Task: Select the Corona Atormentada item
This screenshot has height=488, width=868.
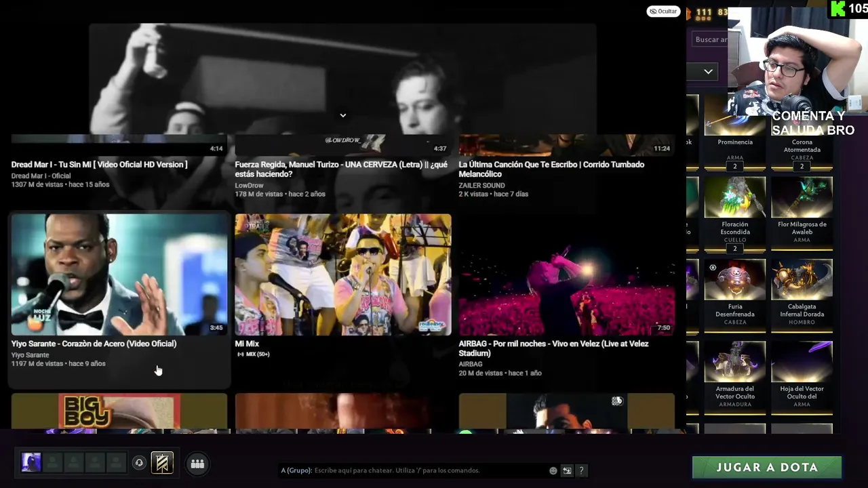Action: (x=802, y=132)
